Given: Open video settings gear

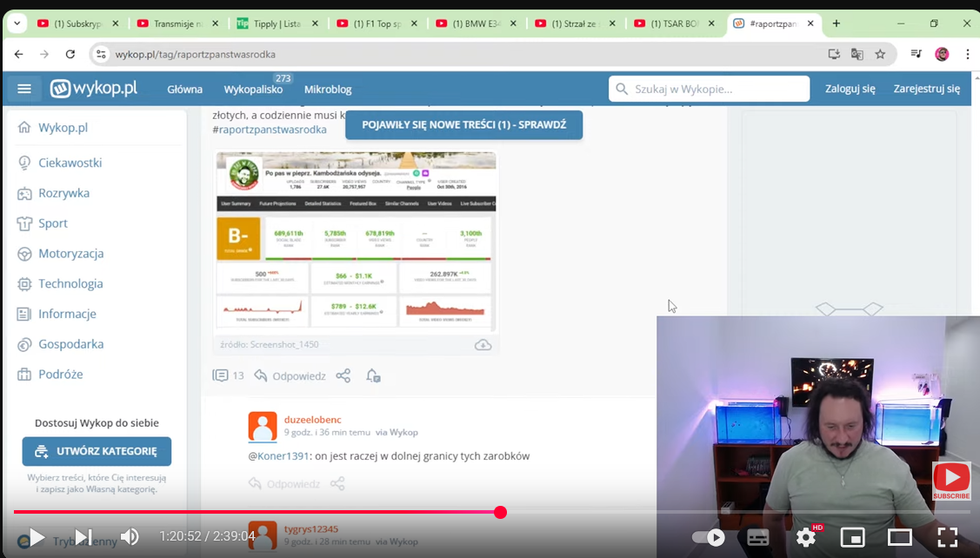Looking at the screenshot, I should click(x=806, y=537).
